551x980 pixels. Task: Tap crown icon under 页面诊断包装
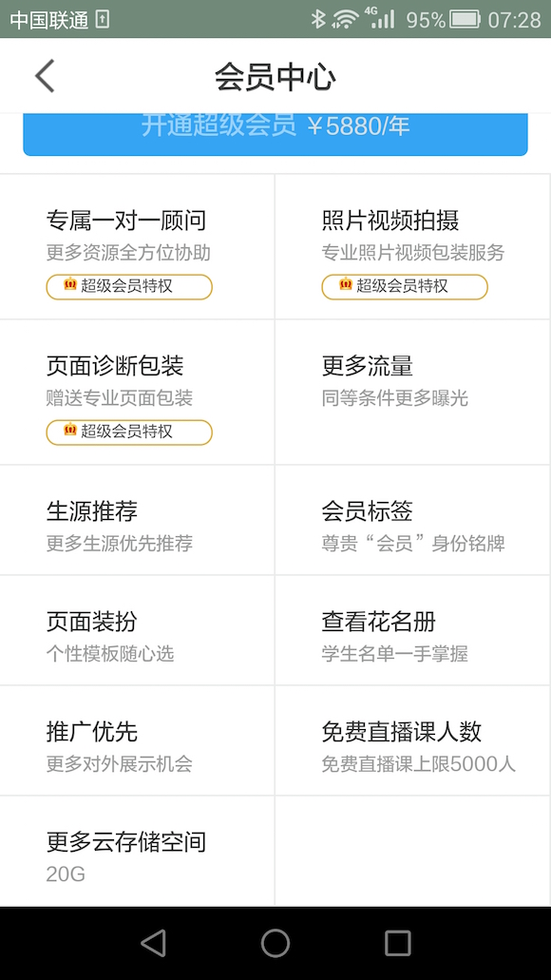click(70, 430)
